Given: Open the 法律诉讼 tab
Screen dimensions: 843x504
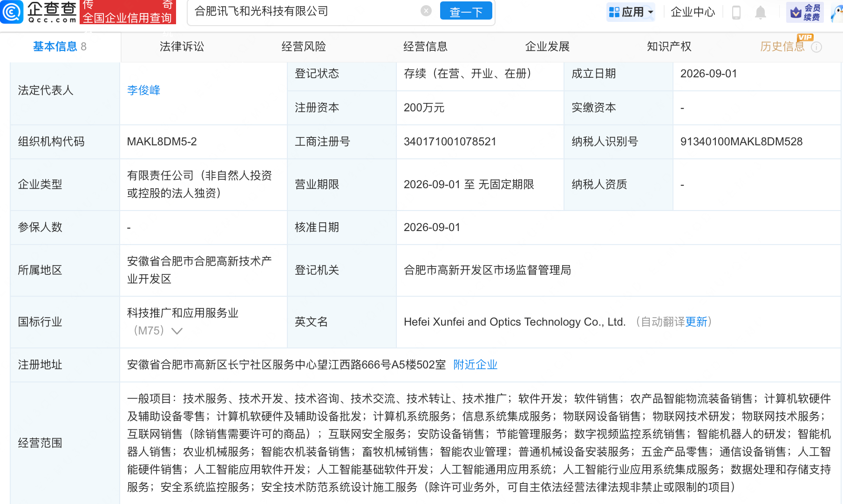Looking at the screenshot, I should click(x=182, y=47).
